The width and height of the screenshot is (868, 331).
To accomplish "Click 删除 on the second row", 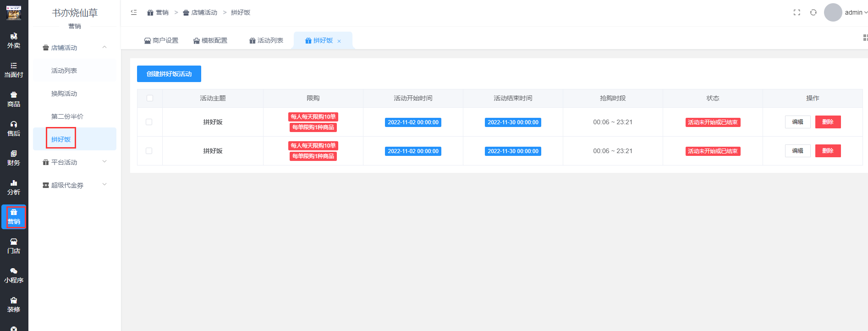I will coord(828,151).
